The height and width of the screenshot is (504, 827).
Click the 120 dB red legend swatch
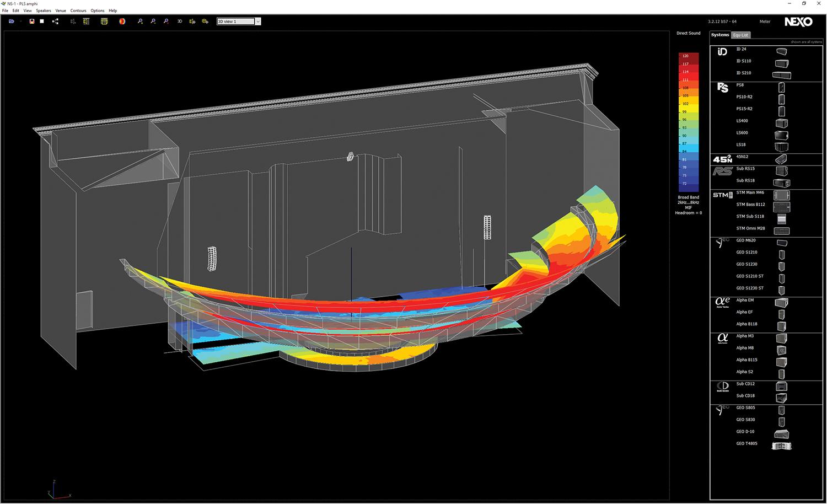coord(685,56)
